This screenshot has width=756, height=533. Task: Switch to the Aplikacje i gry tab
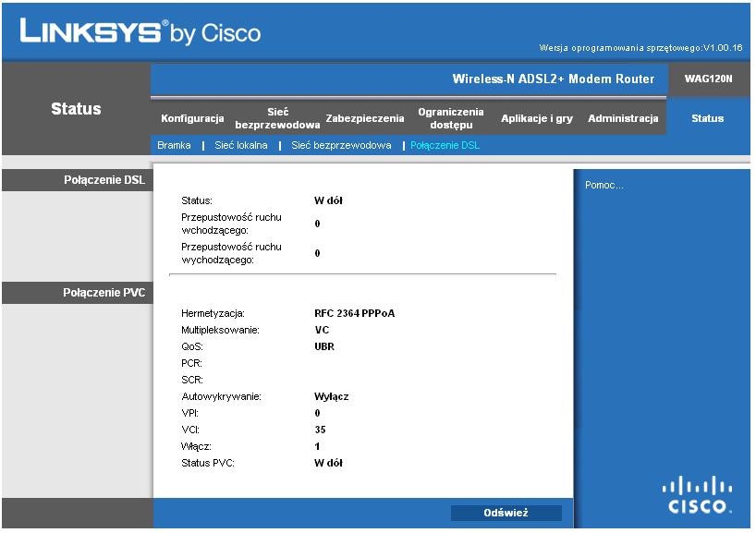537,118
